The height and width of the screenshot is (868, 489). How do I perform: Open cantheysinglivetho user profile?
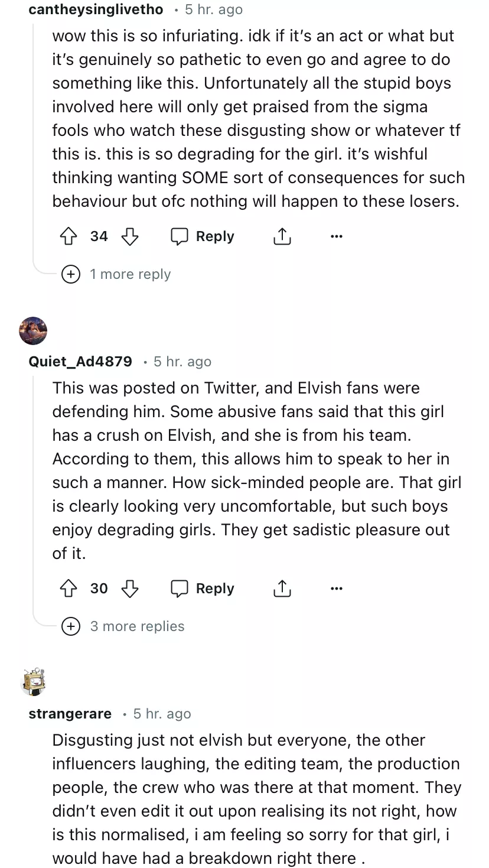coord(96,9)
